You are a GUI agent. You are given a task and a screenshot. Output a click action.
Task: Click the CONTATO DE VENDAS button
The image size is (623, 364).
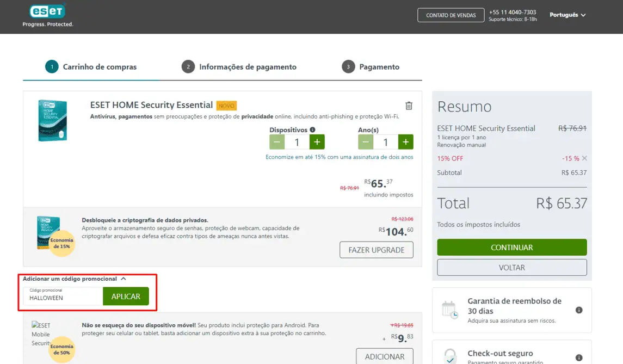click(x=451, y=15)
